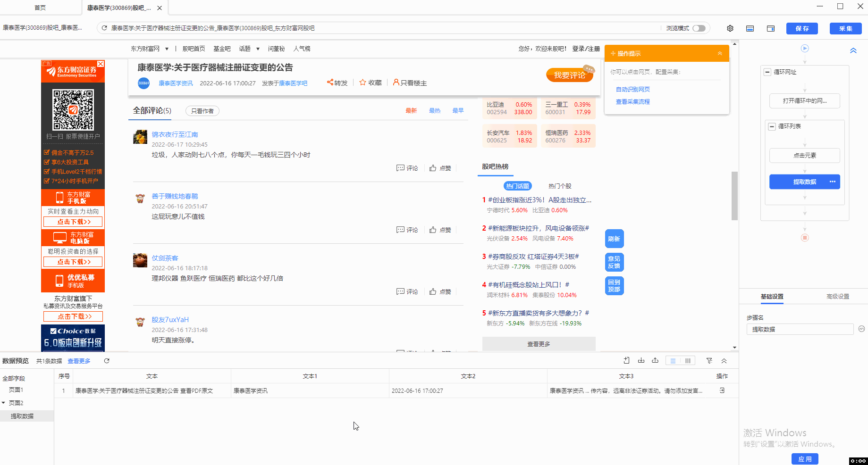Click the 回到顶部 floating button
Screen dimensions: 868x465
click(x=614, y=286)
